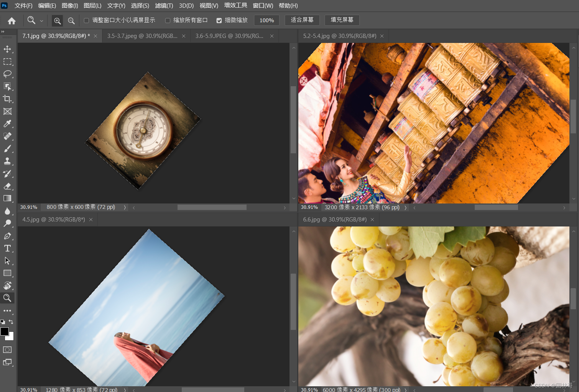Open the 滤镜(T) menu
This screenshot has height=392, width=579.
tap(164, 5)
